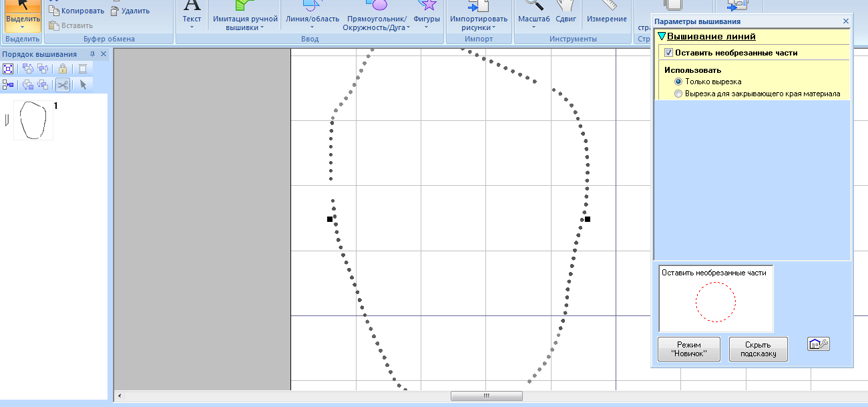
Task: Click the zoom-to-fit icon in sewing order panel
Action: (x=8, y=68)
